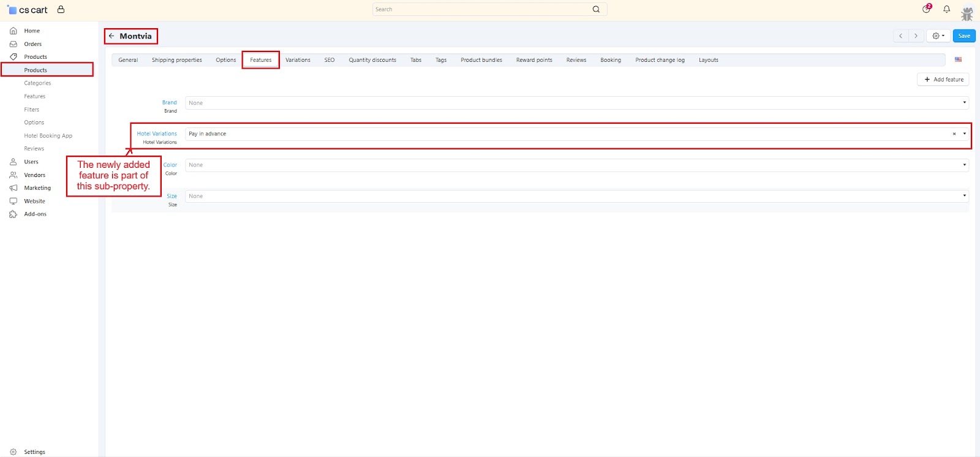
Task: Clear the Pay in advance selection
Action: coord(954,134)
